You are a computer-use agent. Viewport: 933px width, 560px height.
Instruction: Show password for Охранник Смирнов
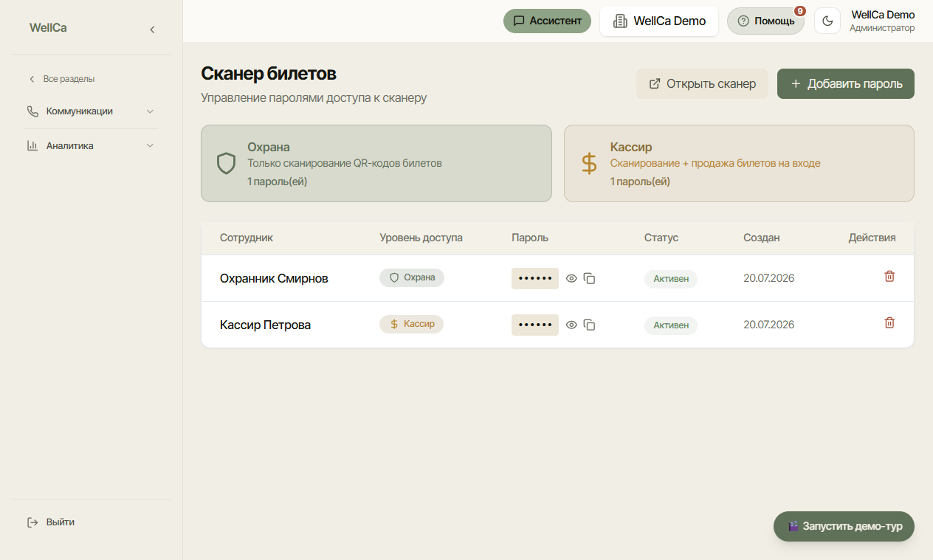[571, 278]
